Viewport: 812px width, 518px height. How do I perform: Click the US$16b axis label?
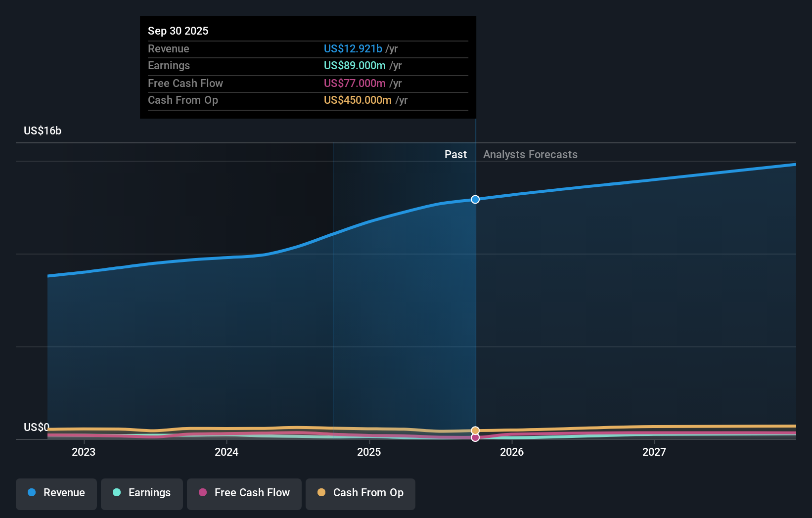(x=42, y=130)
